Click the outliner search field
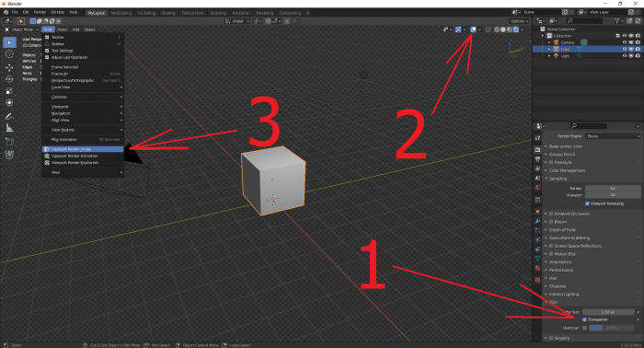This screenshot has height=348, width=644. click(x=584, y=21)
